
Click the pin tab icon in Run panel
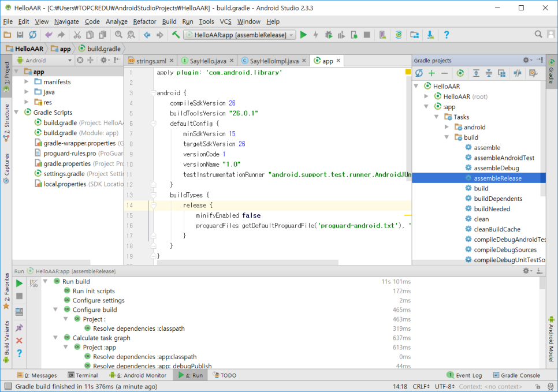click(x=19, y=327)
